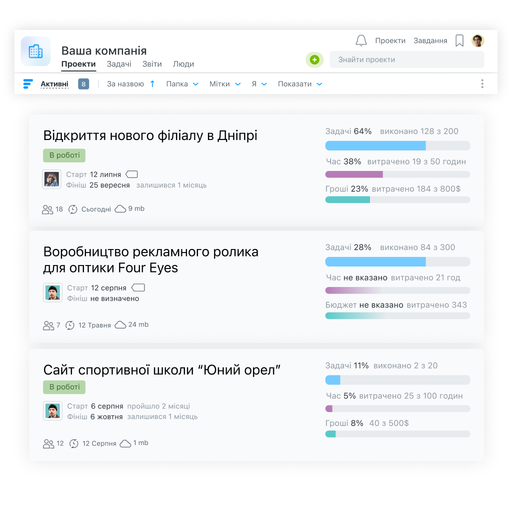Open the Я filter dropdown
This screenshot has width=512, height=512.
click(259, 84)
